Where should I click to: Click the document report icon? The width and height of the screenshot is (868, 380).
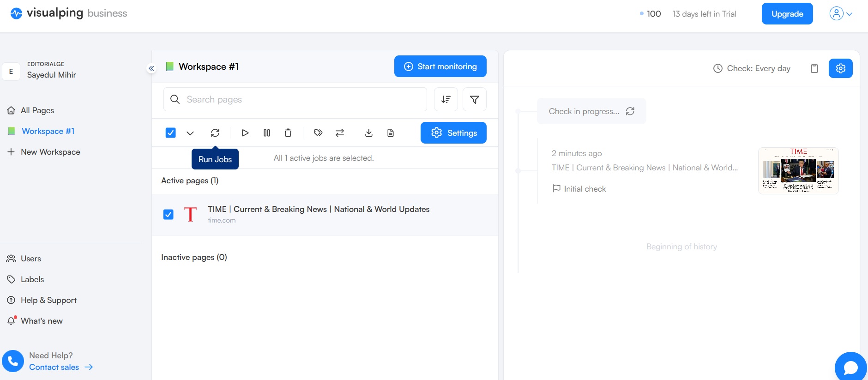[391, 133]
